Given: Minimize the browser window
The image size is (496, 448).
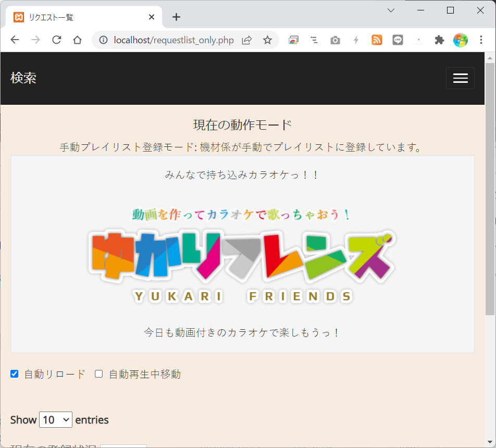Looking at the screenshot, I should point(421,10).
